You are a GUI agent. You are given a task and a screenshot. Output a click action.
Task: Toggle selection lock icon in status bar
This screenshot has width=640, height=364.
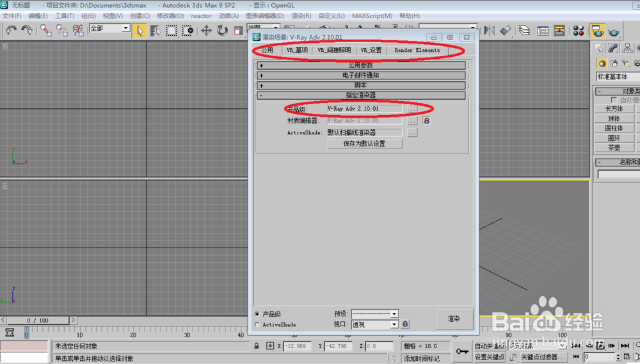(257, 346)
